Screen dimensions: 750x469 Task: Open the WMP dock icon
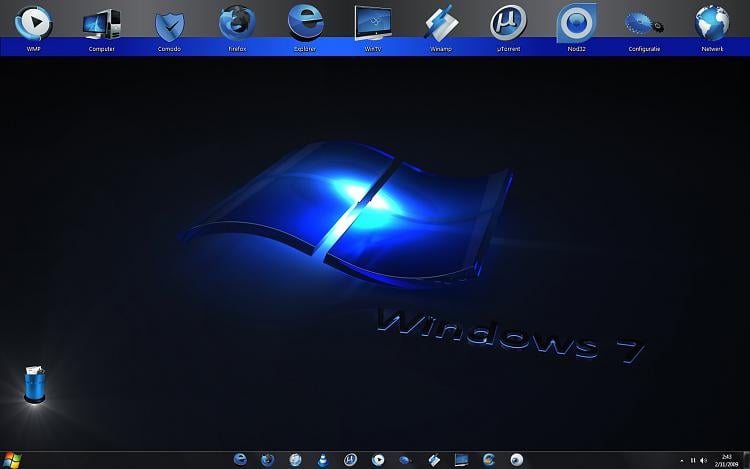click(x=33, y=23)
